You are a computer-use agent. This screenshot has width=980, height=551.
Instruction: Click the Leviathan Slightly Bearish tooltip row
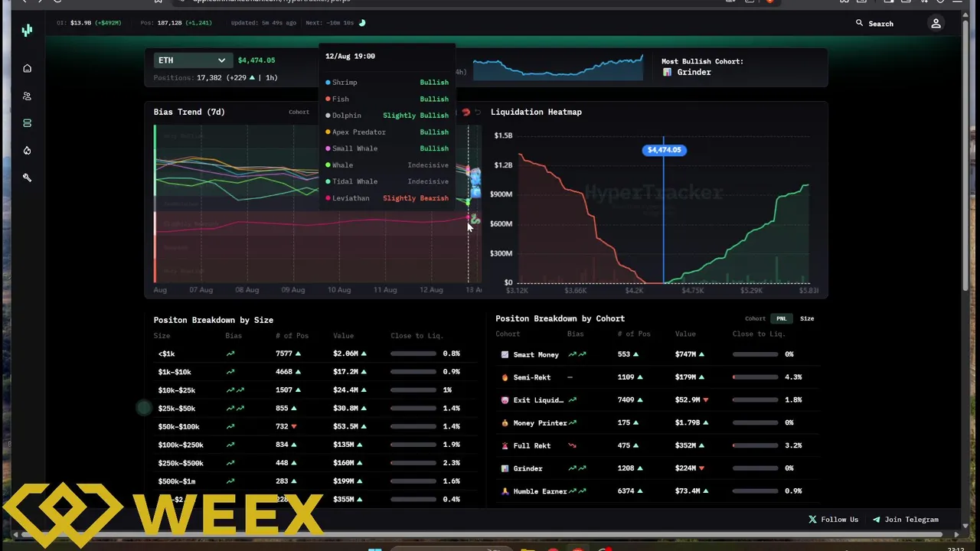[387, 198]
